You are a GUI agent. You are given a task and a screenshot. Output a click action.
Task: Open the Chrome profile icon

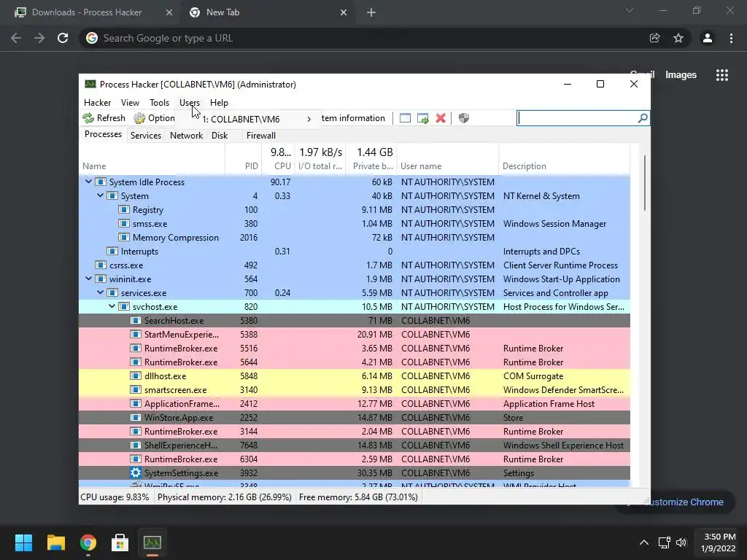[x=708, y=38]
